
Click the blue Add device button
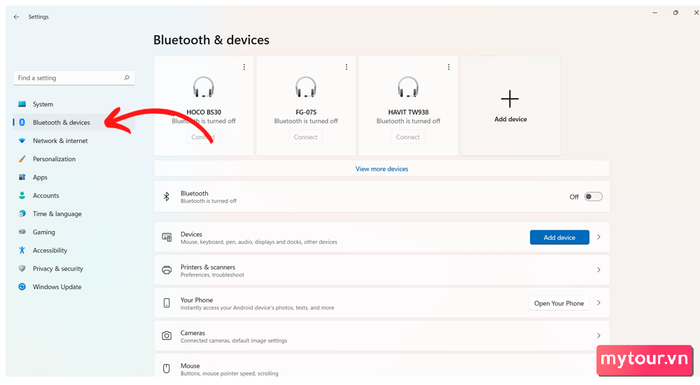pyautogui.click(x=559, y=237)
